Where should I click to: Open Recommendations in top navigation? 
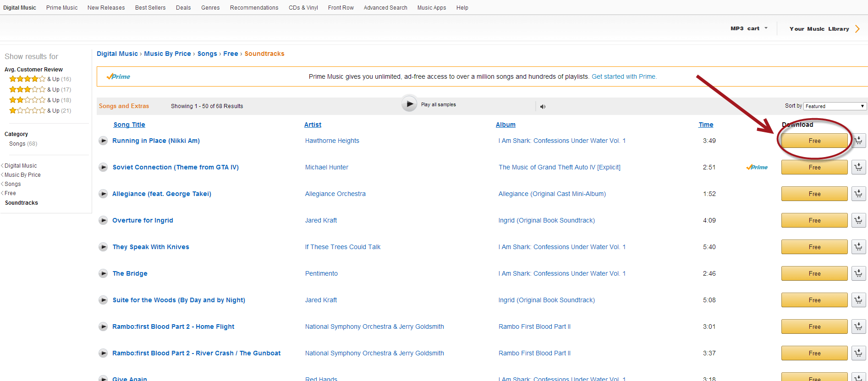pyautogui.click(x=254, y=8)
